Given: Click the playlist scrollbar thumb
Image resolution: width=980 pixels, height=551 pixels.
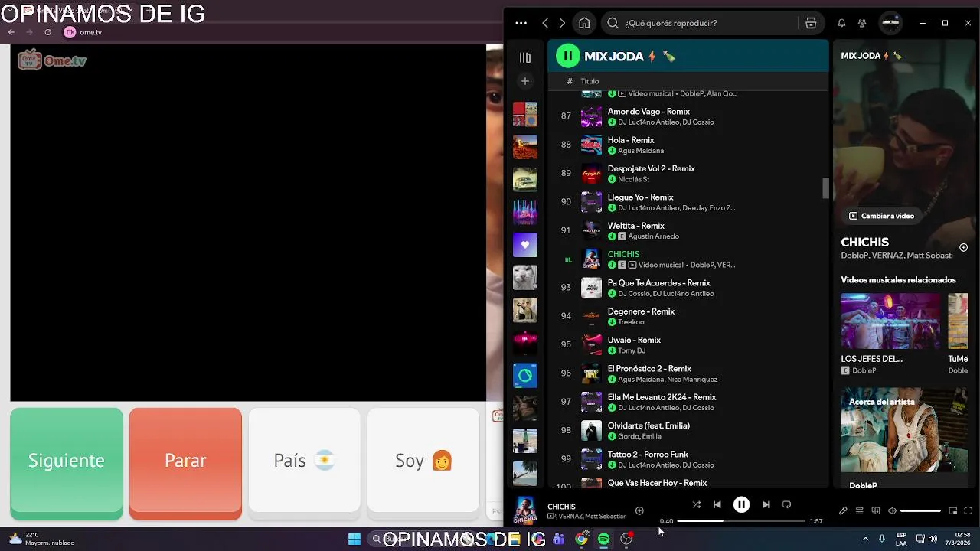Looking at the screenshot, I should [x=826, y=187].
